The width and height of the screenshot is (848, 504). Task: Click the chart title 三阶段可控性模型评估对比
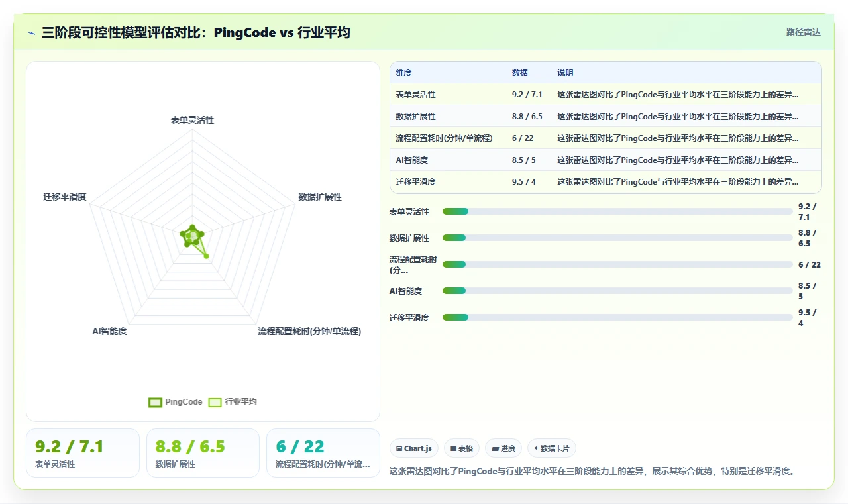[195, 32]
